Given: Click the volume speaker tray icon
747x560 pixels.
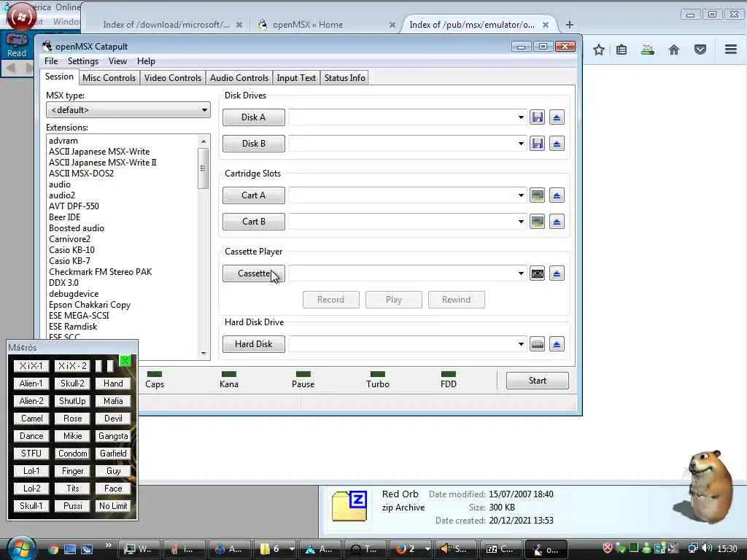Looking at the screenshot, I should pos(707,548).
